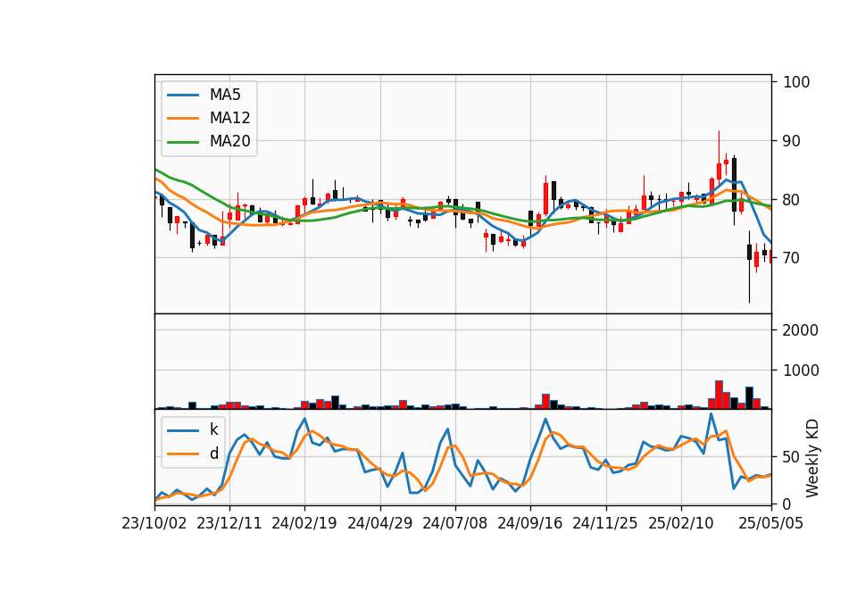
Task: Click the 25/02/10 date tick label
Action: coord(681,524)
